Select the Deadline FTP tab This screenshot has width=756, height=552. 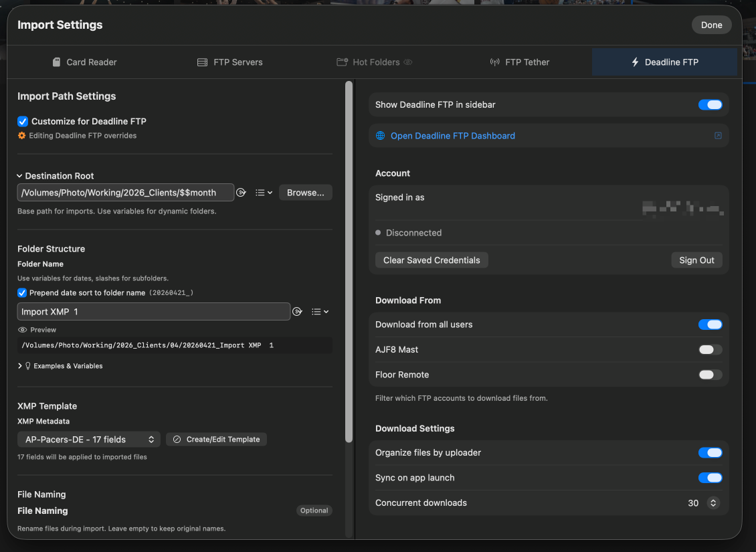(x=664, y=62)
